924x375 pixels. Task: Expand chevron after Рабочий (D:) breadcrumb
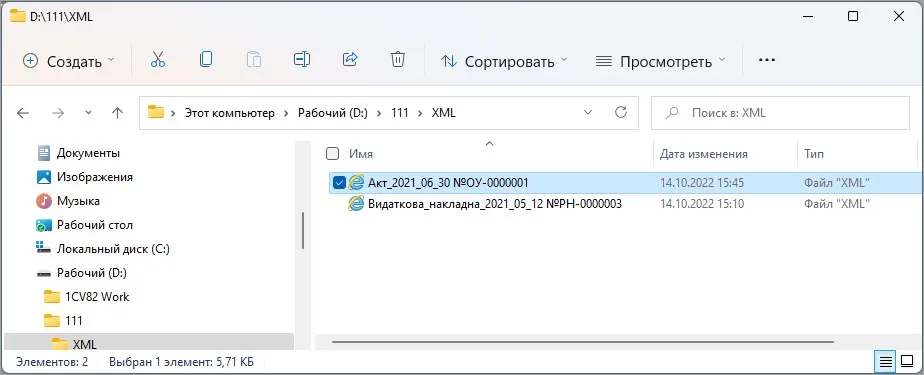point(380,113)
